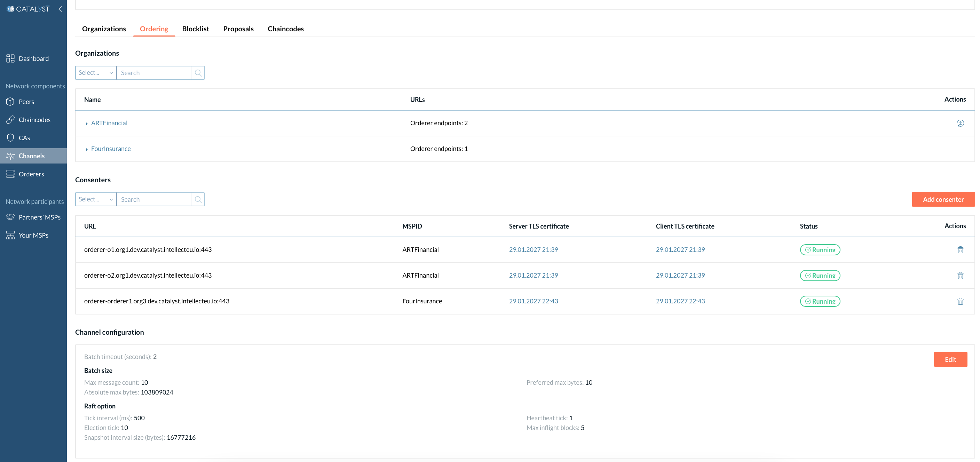The width and height of the screenshot is (980, 462).
Task: Click the Organizations search magnifier icon
Action: click(198, 73)
